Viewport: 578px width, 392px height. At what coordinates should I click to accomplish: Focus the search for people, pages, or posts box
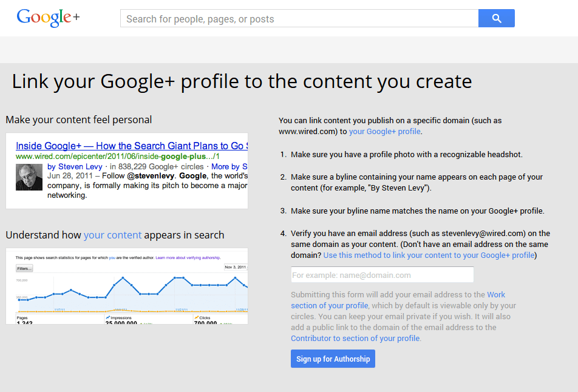coord(299,18)
